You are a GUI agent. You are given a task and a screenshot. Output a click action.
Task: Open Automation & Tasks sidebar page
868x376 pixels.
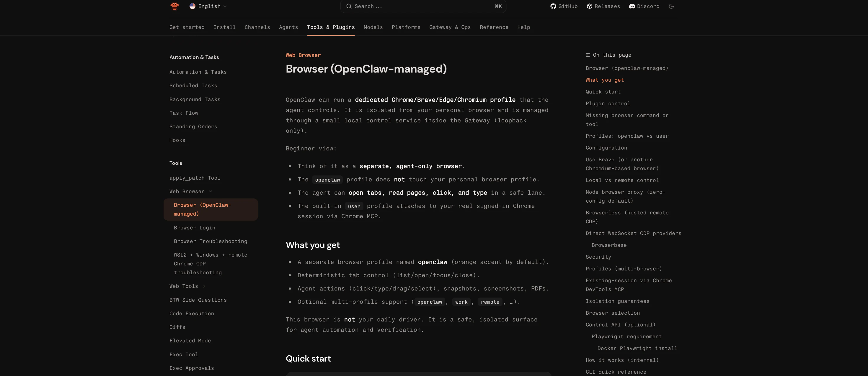tap(198, 72)
